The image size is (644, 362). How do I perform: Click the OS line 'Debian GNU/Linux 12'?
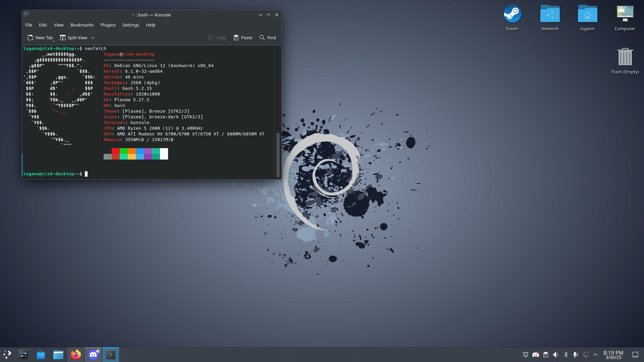tap(158, 66)
